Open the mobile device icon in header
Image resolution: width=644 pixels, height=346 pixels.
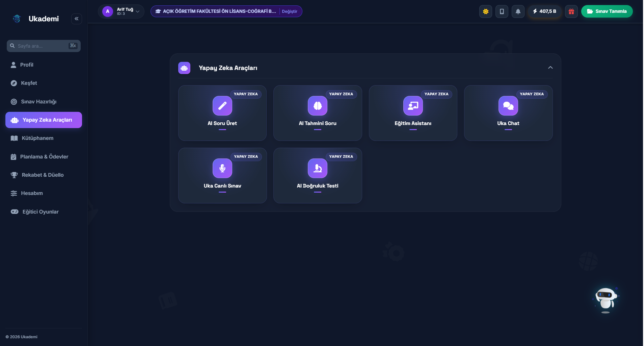point(502,11)
